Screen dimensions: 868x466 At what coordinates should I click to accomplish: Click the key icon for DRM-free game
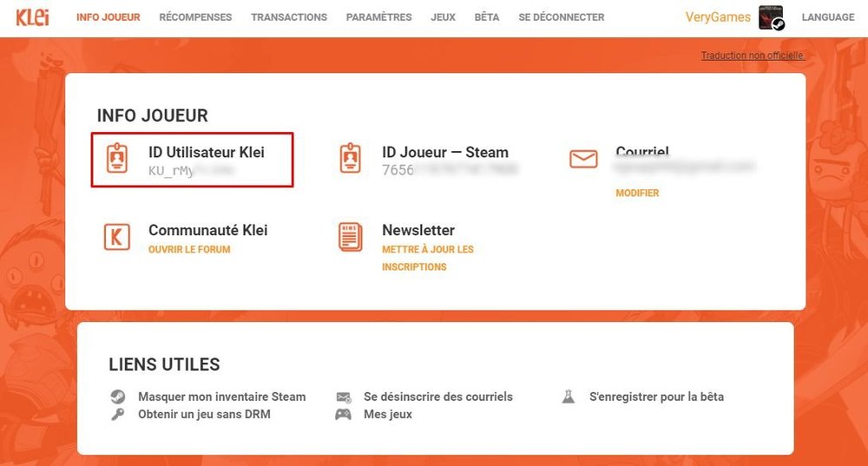[117, 415]
